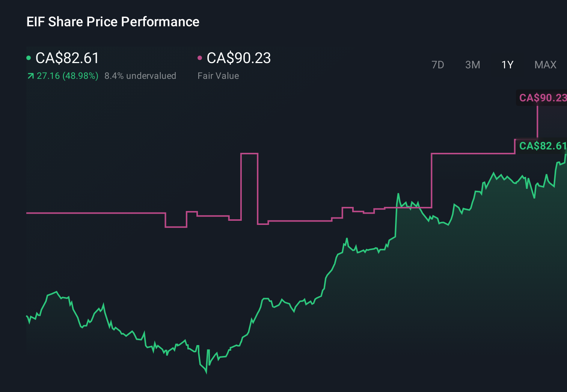
Task: Switch to the 3M time range
Action: [x=472, y=65]
